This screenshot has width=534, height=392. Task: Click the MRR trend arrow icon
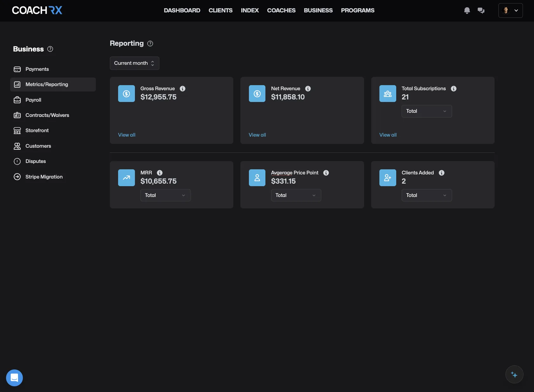tap(126, 178)
